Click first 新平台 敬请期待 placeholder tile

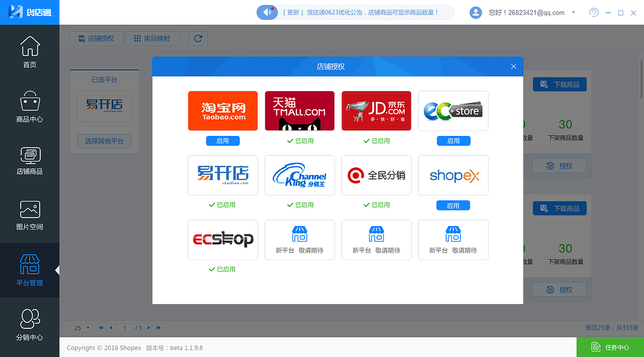[x=300, y=240]
